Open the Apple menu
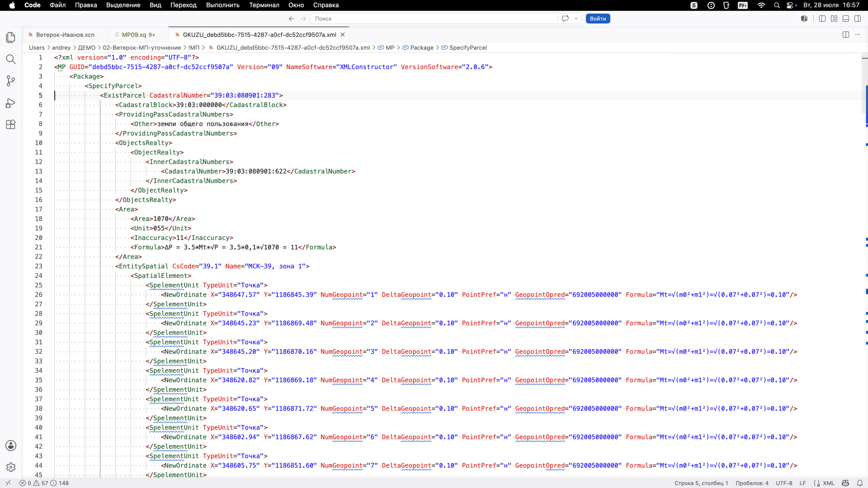 pos(12,5)
